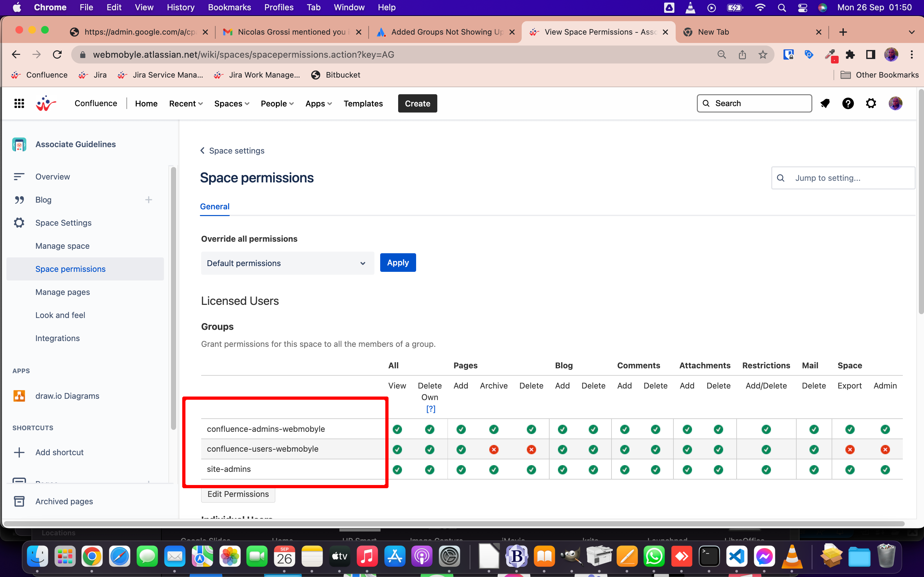
Task: Toggle Delete Own permission for confluence-admins-webmobyle
Action: tap(430, 429)
